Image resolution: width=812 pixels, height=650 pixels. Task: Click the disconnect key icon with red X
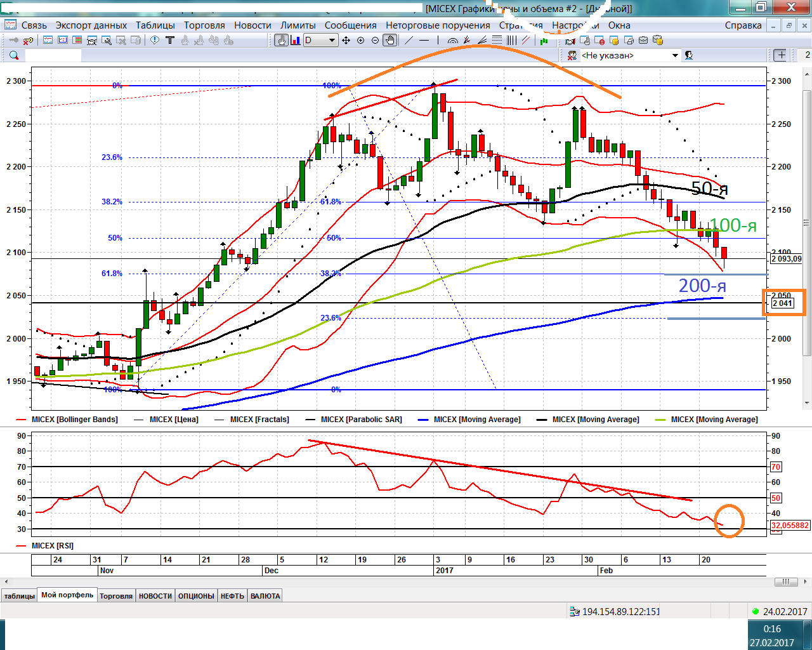coord(29,40)
